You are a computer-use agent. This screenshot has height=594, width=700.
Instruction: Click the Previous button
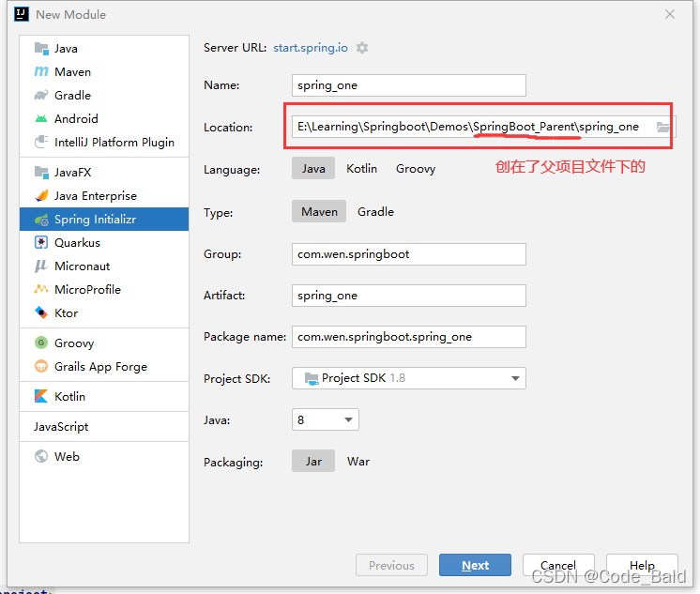(x=391, y=565)
